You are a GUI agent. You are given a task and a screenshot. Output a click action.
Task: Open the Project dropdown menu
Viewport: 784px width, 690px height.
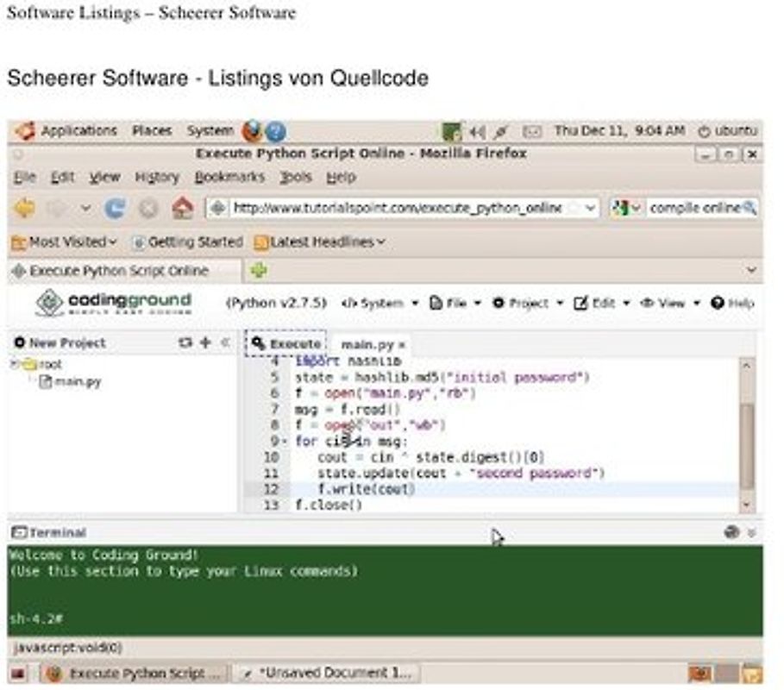click(x=524, y=303)
